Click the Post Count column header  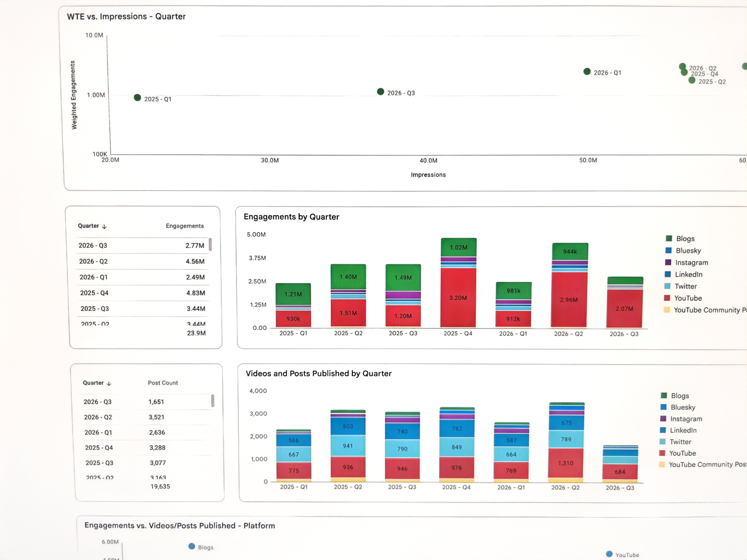[x=163, y=383]
